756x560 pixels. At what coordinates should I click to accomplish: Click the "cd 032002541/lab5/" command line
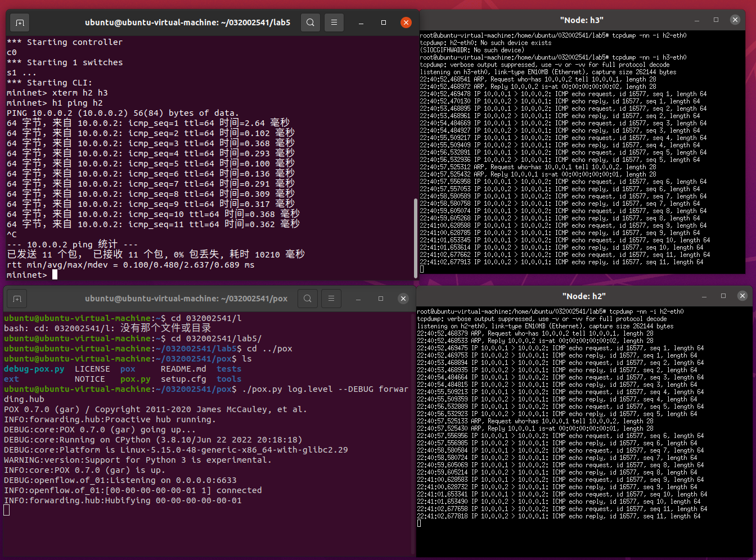(133, 338)
